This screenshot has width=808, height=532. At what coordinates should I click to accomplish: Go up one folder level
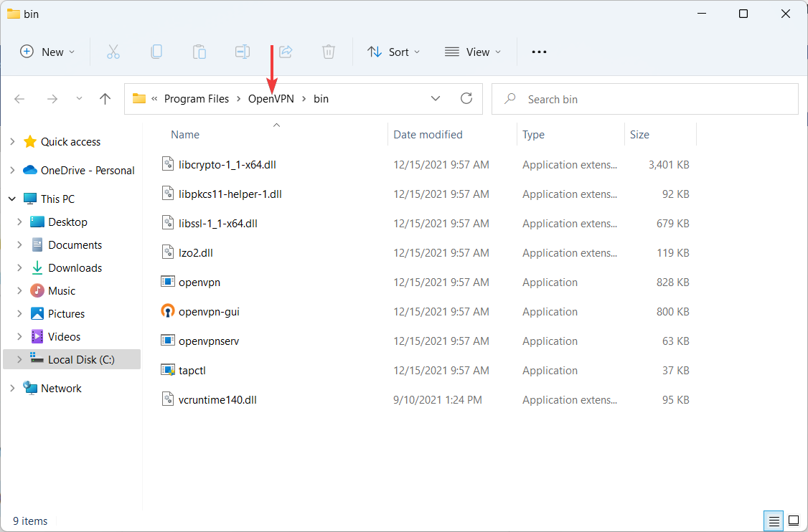pyautogui.click(x=105, y=99)
